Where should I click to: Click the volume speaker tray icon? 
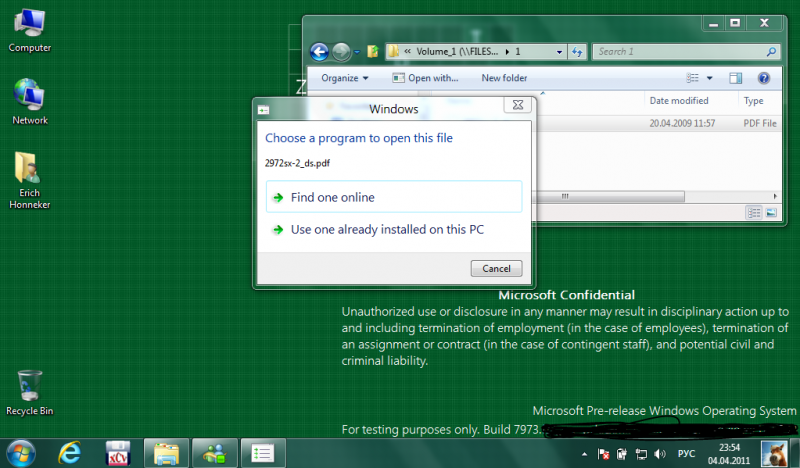(x=660, y=454)
